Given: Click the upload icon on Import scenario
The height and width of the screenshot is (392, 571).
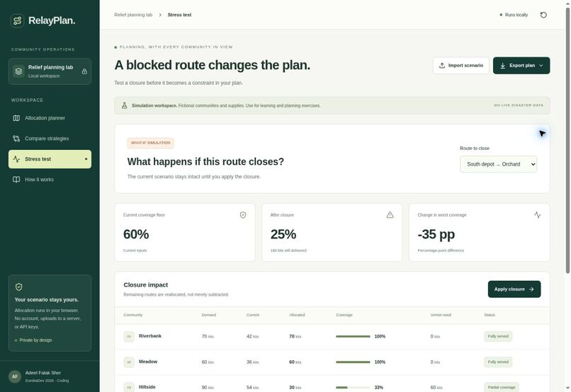Looking at the screenshot, I should pos(442,66).
